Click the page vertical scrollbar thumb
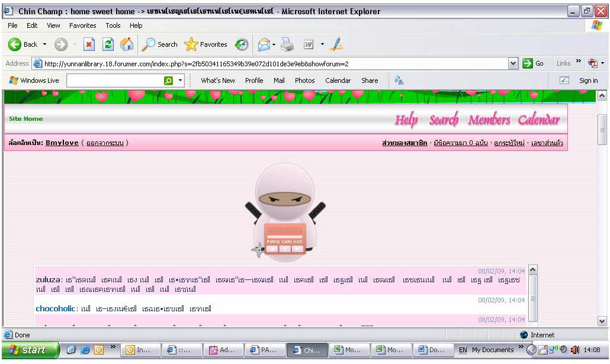Image resolution: width=610 pixels, height=364 pixels. click(602, 129)
